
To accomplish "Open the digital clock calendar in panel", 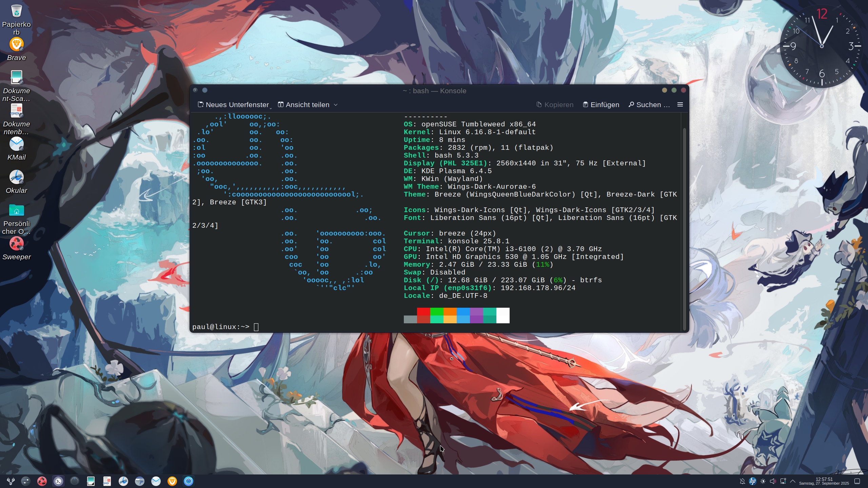I will click(x=824, y=481).
